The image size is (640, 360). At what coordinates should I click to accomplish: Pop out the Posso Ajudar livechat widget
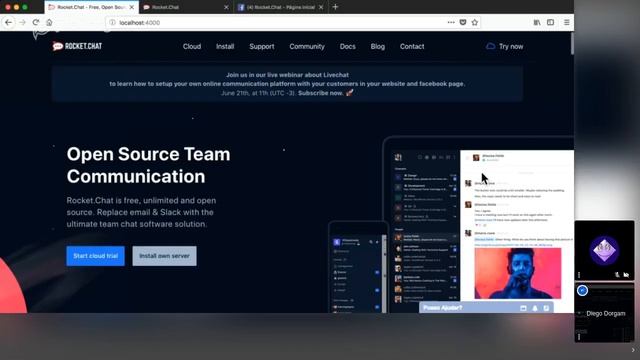(546, 308)
